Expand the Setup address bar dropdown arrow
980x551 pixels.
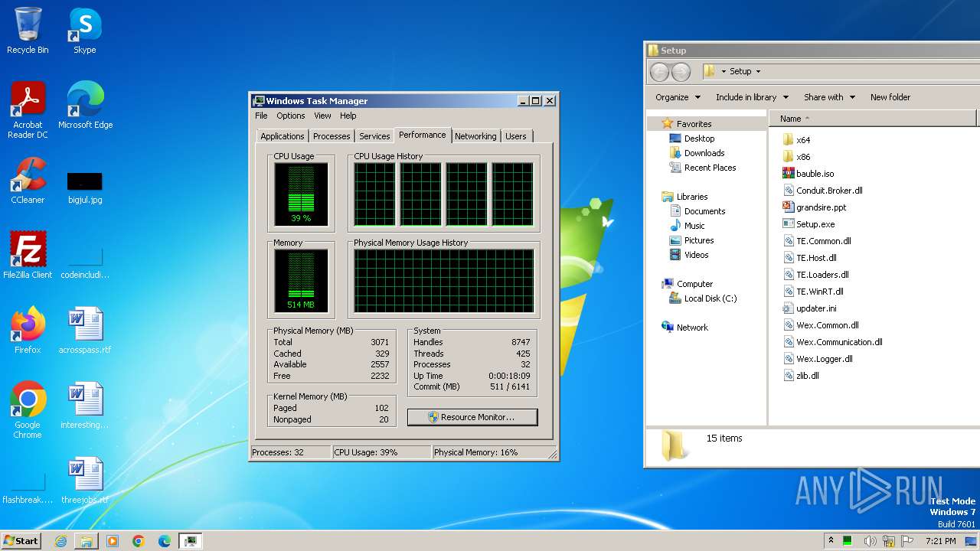[x=759, y=72]
